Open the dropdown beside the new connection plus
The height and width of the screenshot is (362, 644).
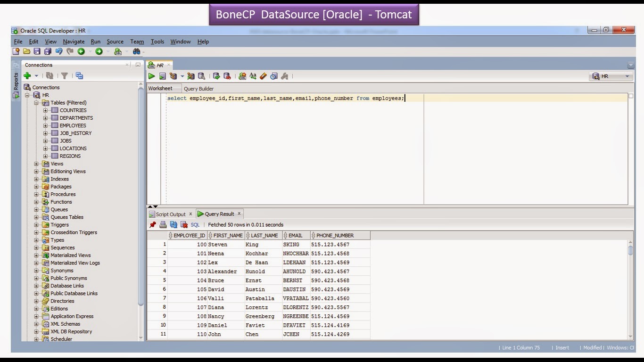36,75
